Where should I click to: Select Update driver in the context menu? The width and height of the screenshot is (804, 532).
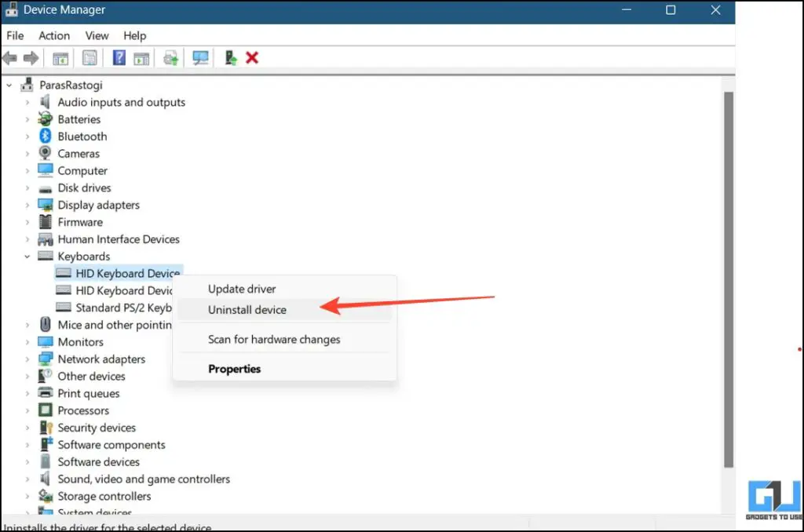click(242, 289)
